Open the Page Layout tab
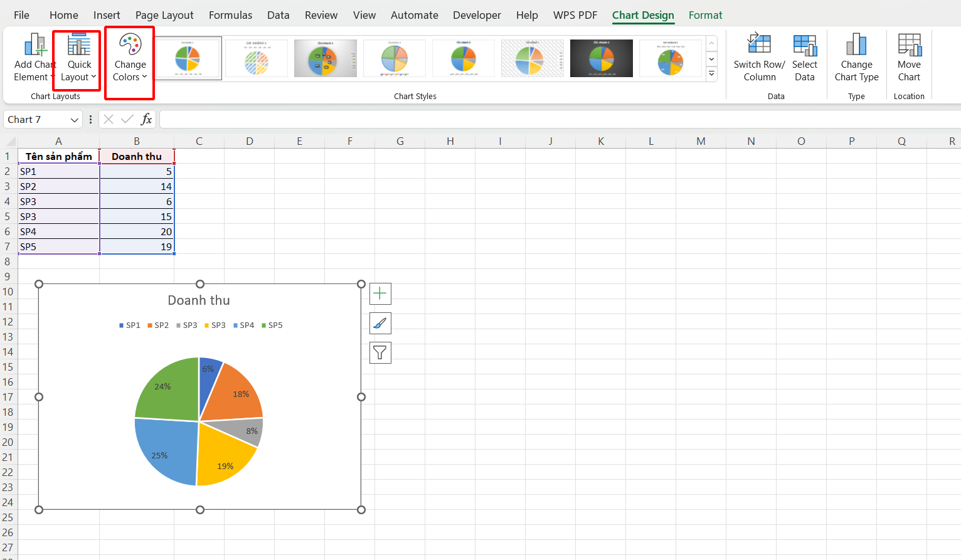Image resolution: width=961 pixels, height=560 pixels. (164, 15)
